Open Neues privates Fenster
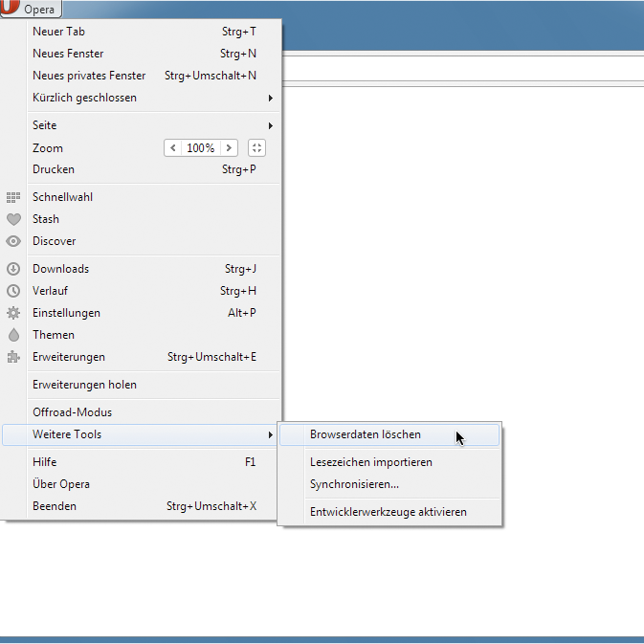Screen dimensions: 644x644 point(142,76)
